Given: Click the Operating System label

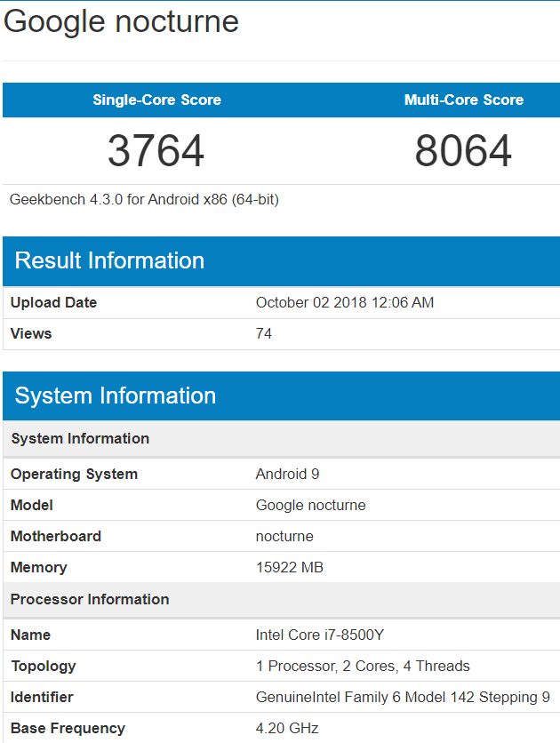Looking at the screenshot, I should tap(74, 475).
